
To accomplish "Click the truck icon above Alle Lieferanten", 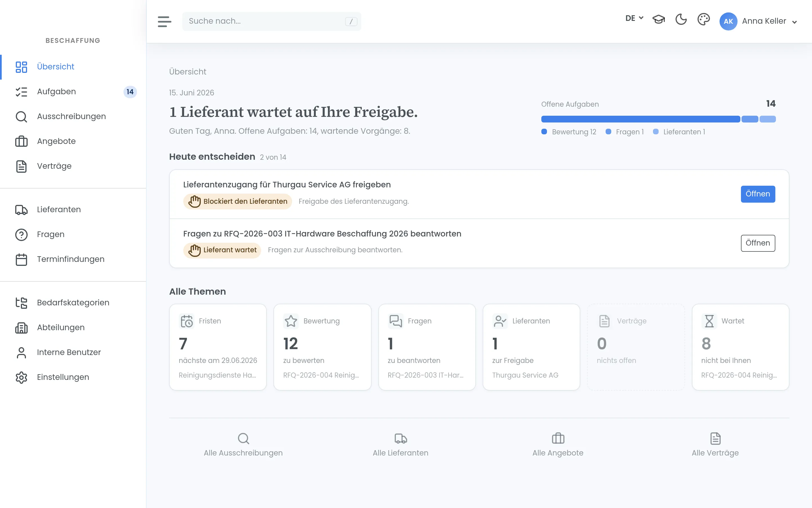I will 400,439.
